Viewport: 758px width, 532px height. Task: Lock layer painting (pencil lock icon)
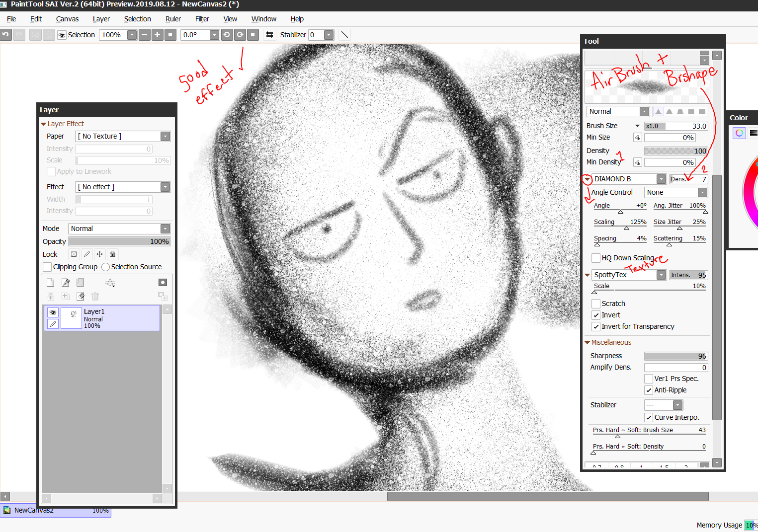pyautogui.click(x=87, y=254)
